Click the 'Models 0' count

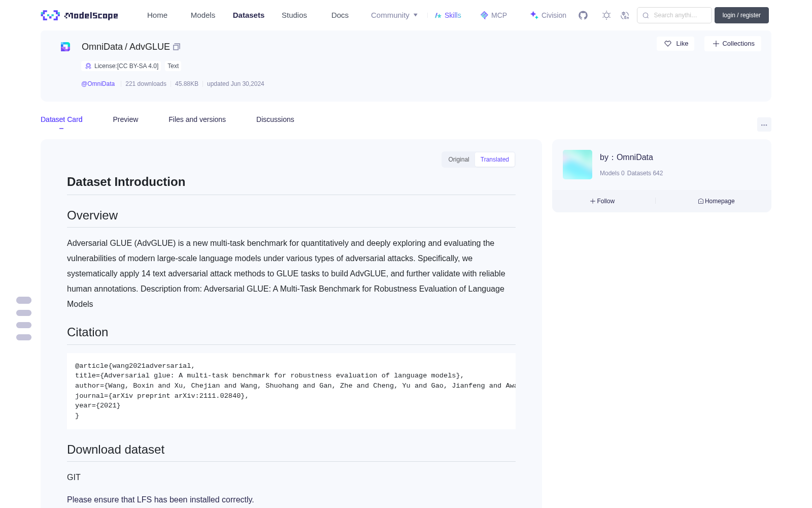tap(612, 173)
